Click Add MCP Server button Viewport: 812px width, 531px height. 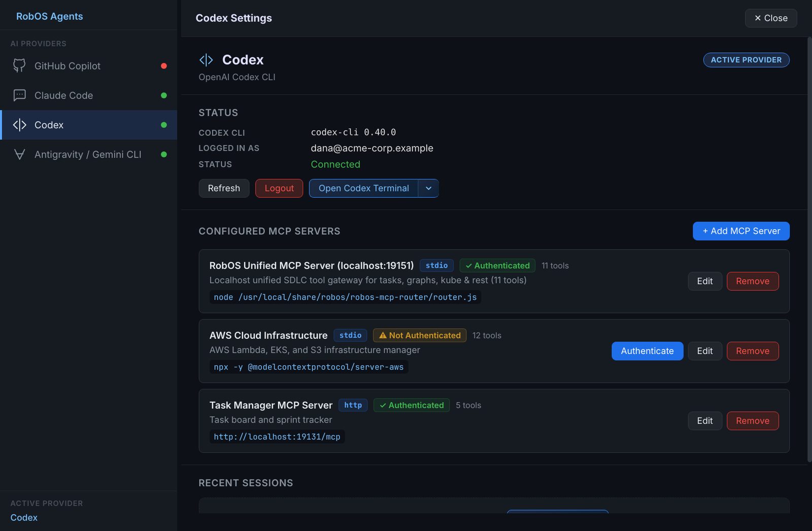[x=741, y=231]
